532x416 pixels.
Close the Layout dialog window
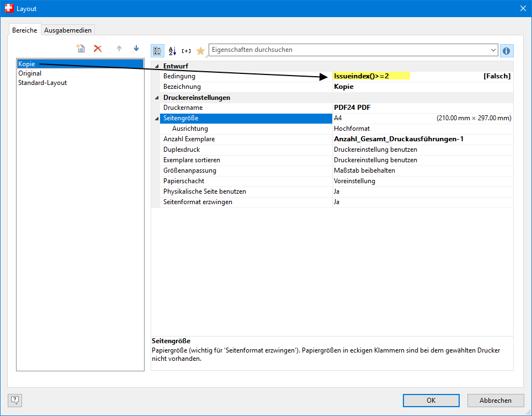coord(523,8)
